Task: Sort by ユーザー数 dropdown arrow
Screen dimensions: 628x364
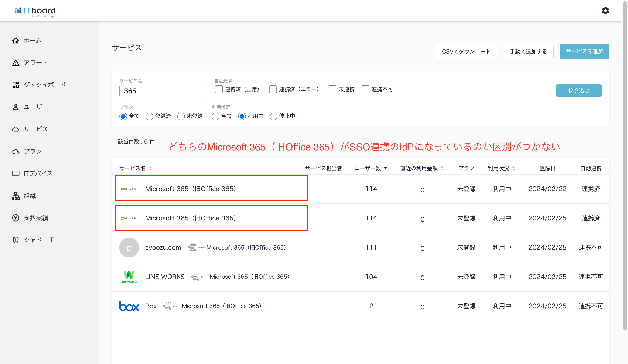Action: point(385,168)
